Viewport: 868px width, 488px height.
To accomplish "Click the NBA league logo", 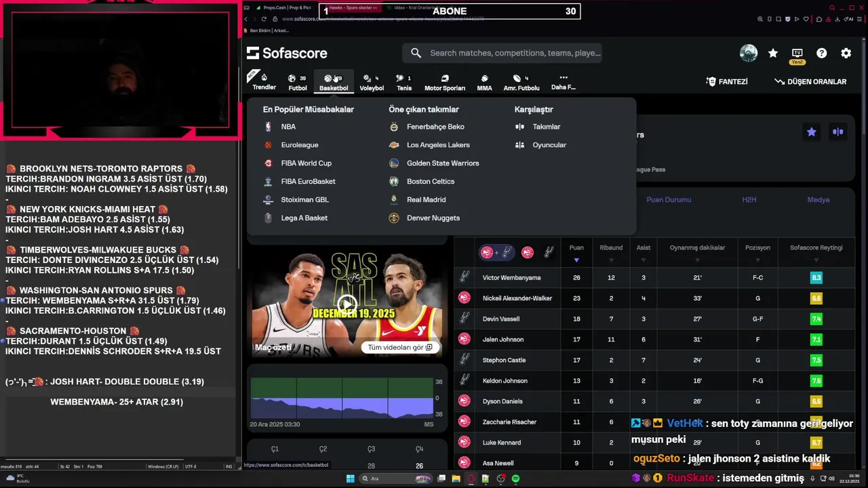I will tap(269, 127).
